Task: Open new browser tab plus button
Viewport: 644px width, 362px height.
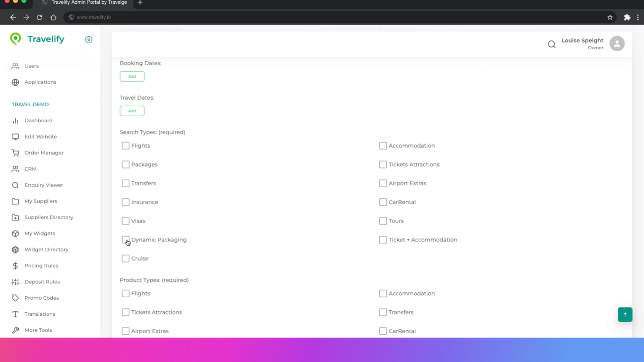Action: tap(140, 3)
